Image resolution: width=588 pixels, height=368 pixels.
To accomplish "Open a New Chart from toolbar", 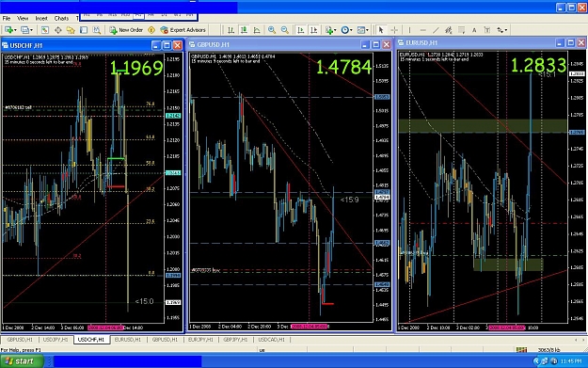I will [8, 30].
